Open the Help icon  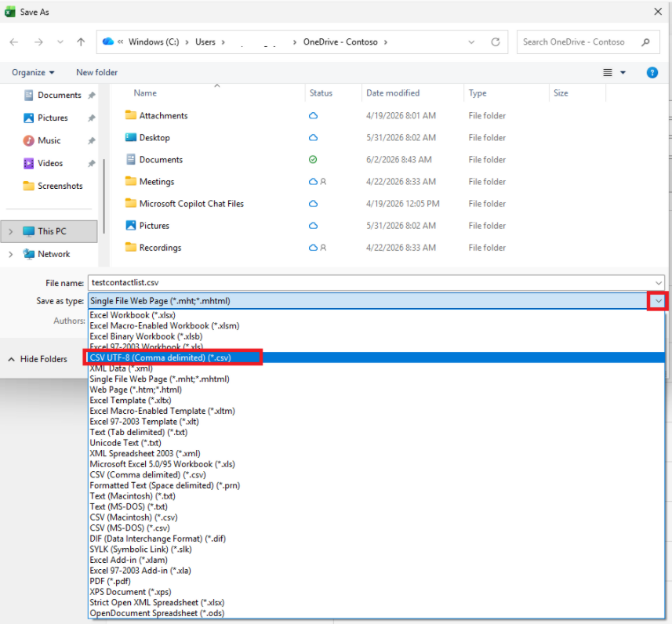pos(652,72)
